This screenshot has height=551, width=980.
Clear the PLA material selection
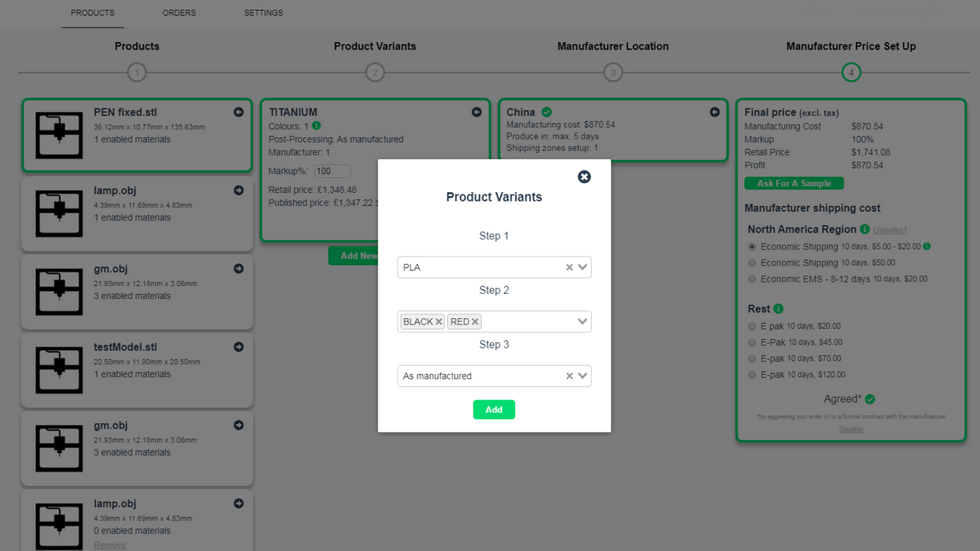(x=570, y=267)
